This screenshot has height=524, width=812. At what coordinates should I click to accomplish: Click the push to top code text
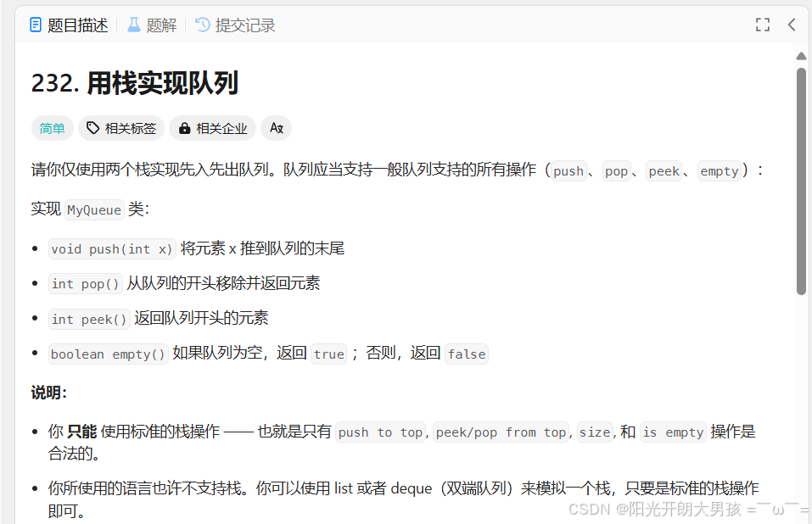coord(380,432)
